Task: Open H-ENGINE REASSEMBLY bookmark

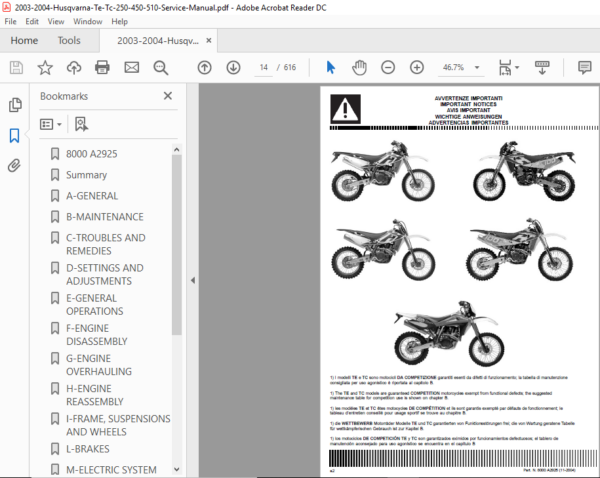Action: (x=95, y=395)
